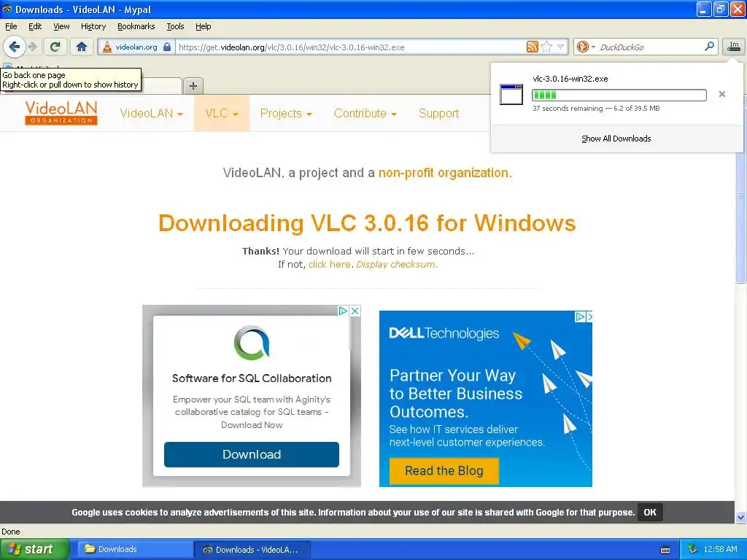
Task: Expand the VLC navigation dropdown
Action: [x=222, y=113]
